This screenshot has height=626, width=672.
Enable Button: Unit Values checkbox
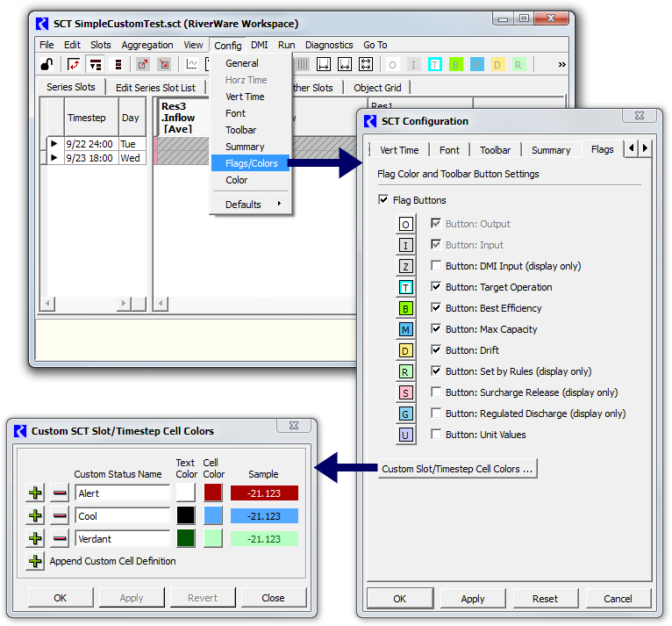pyautogui.click(x=436, y=435)
